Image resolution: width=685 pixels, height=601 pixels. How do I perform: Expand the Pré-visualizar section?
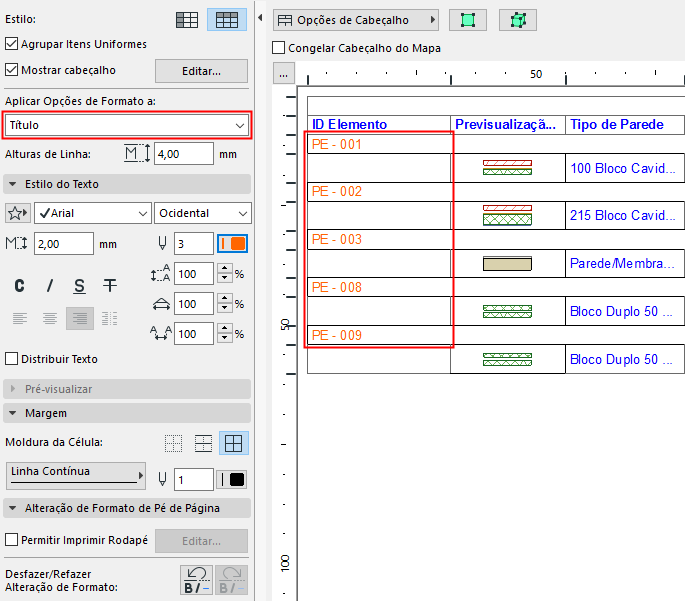coord(127,389)
